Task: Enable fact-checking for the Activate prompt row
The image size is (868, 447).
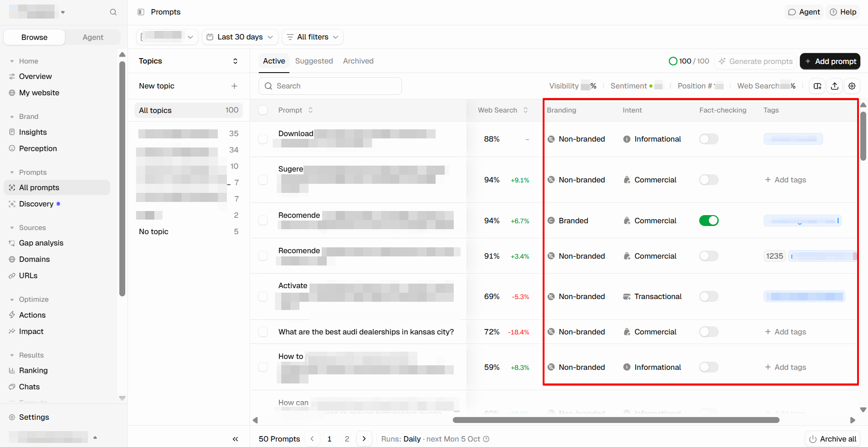Action: (709, 296)
